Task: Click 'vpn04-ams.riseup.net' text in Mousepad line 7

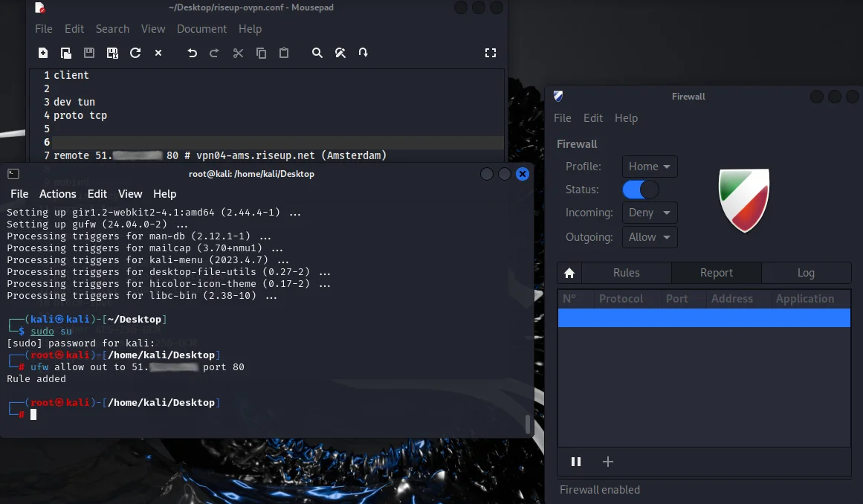Action: click(256, 155)
